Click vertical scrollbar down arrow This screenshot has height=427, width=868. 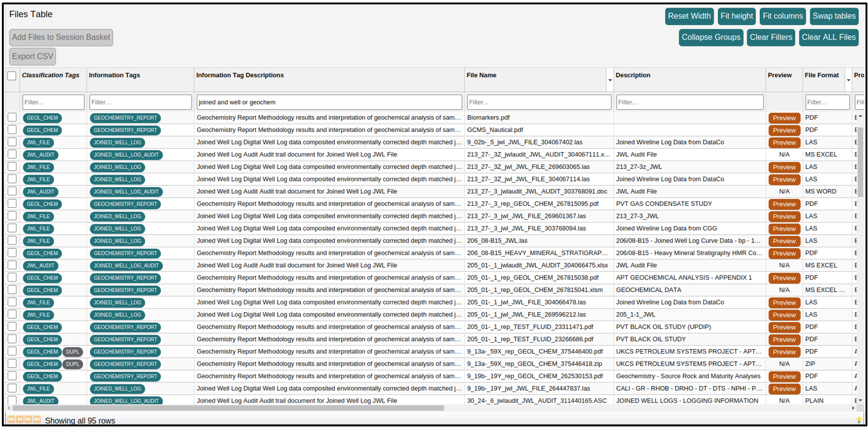[x=860, y=400]
